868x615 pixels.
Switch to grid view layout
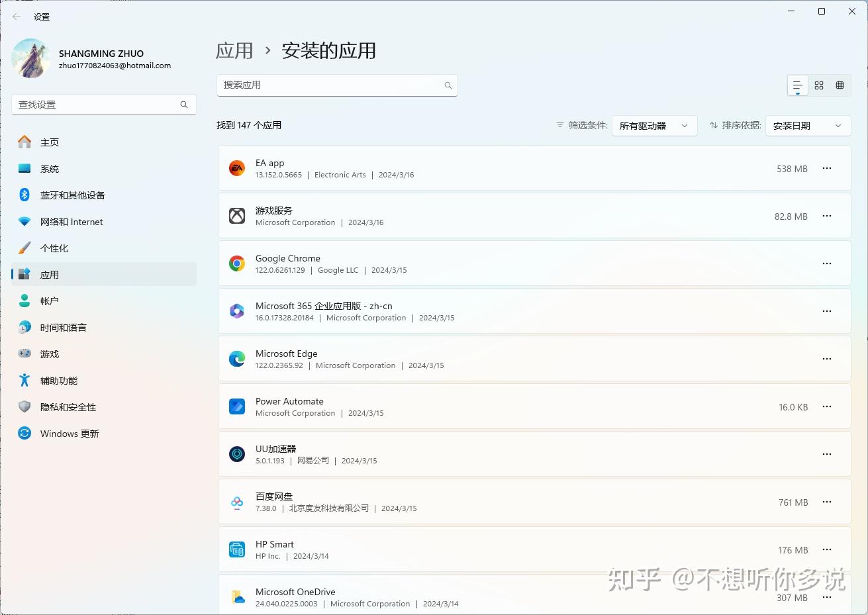pos(819,85)
